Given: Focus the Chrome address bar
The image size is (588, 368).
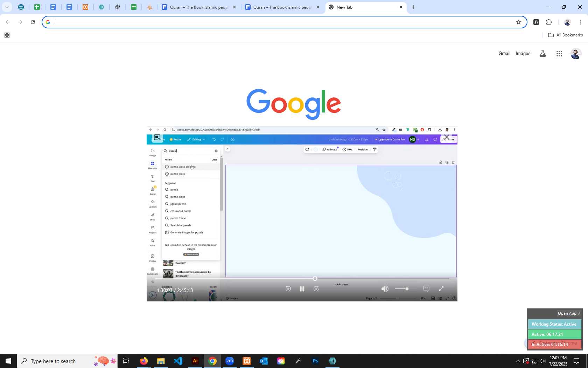Looking at the screenshot, I should pyautogui.click(x=284, y=22).
